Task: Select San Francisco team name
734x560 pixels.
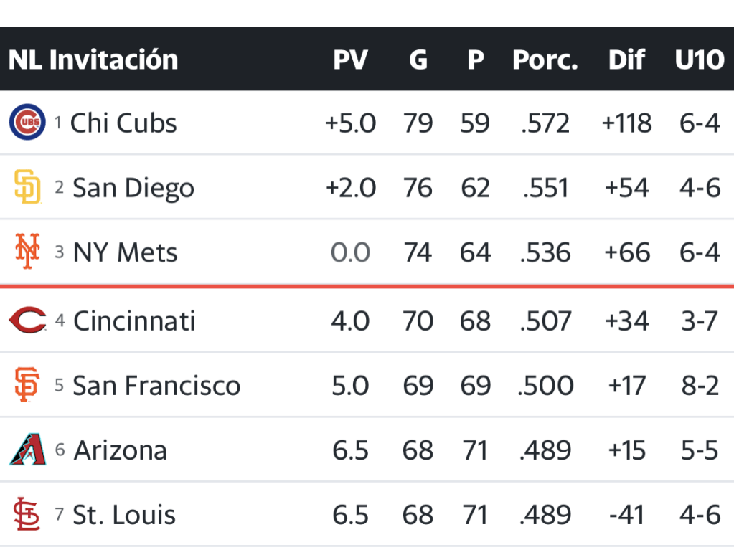Action: [x=156, y=386]
